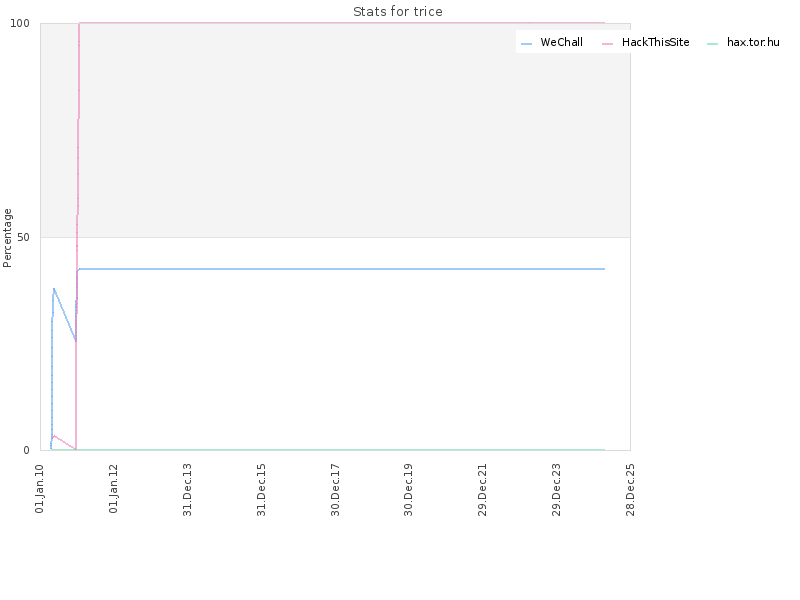Click the 100 value on y-axis
Image resolution: width=800 pixels, height=600 pixels.
[20, 23]
